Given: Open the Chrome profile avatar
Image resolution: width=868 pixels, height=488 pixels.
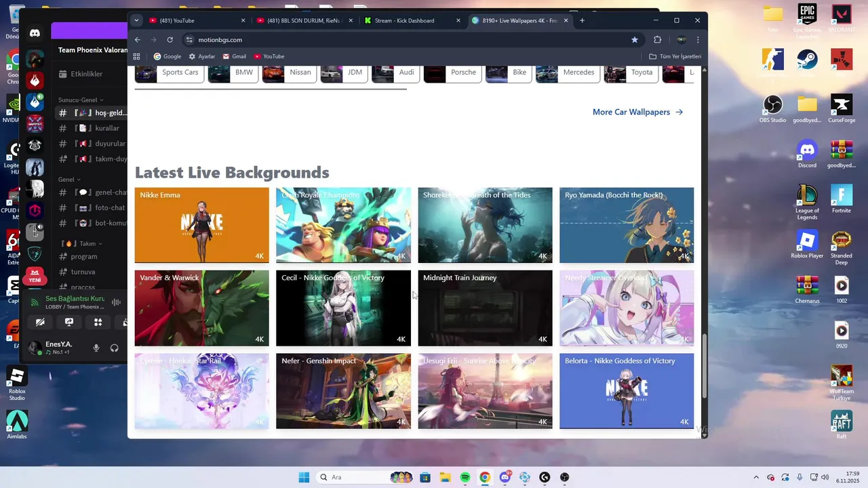Looking at the screenshot, I should [x=681, y=39].
